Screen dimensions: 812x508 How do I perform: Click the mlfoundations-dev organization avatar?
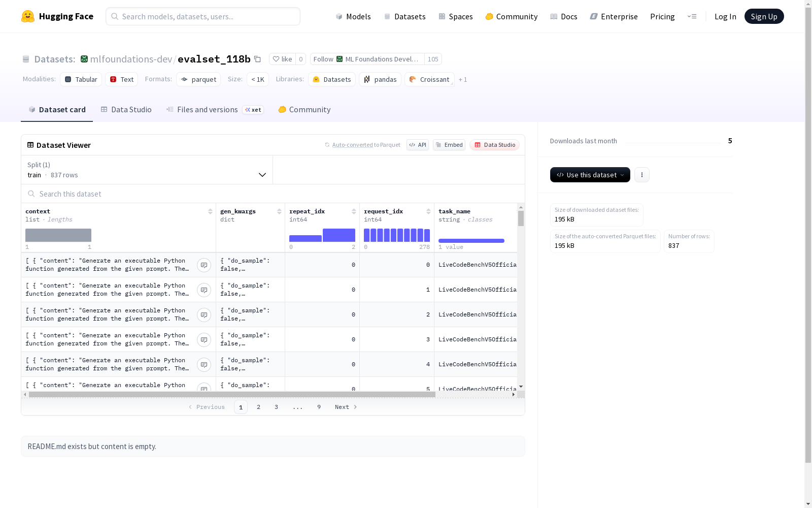click(84, 59)
